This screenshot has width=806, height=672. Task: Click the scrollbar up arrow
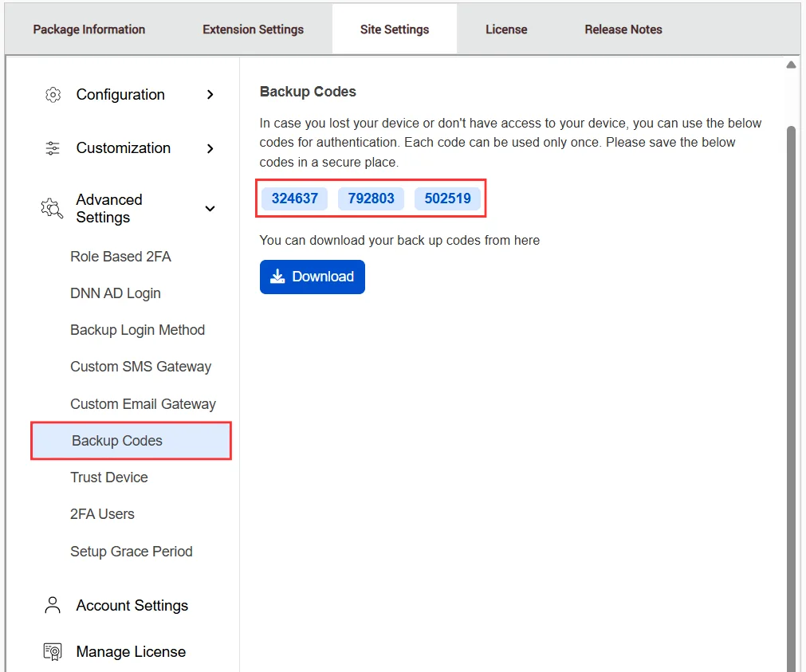[791, 64]
